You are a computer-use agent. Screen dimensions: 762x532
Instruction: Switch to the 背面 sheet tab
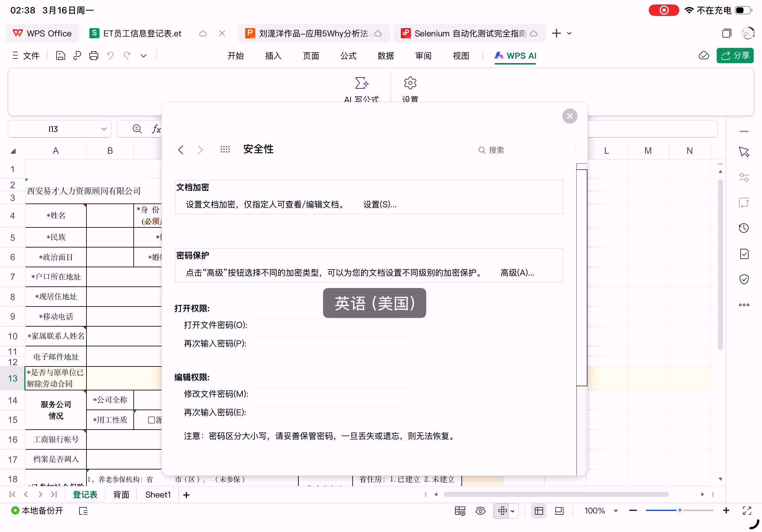click(x=121, y=494)
